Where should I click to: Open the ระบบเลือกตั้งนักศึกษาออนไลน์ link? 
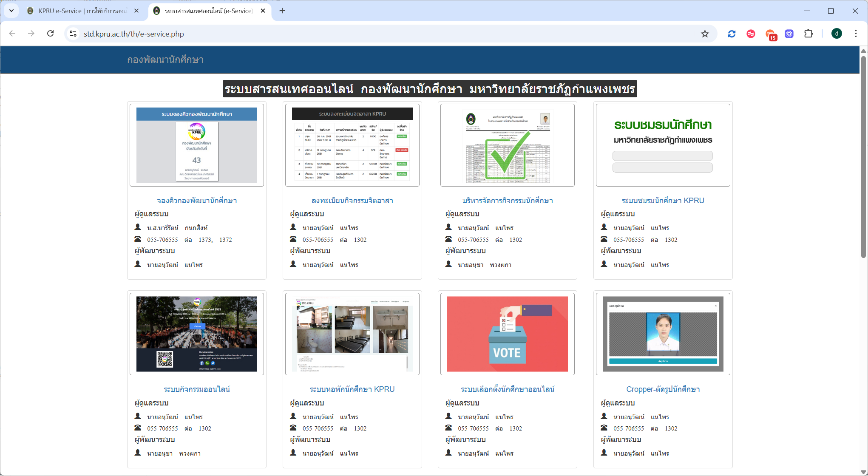tap(507, 389)
